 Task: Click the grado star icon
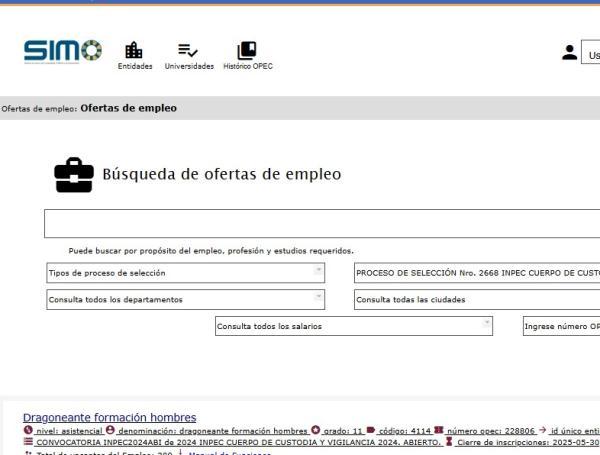pyautogui.click(x=315, y=430)
